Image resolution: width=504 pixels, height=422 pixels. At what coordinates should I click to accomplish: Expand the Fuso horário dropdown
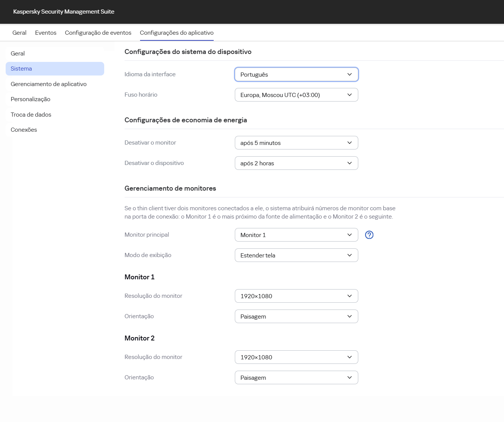[x=296, y=95]
